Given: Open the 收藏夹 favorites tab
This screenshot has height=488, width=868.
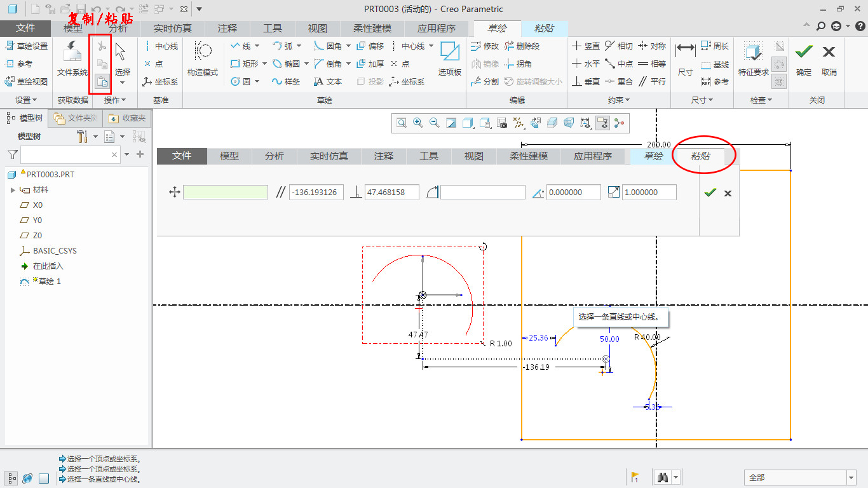Looking at the screenshot, I should click(127, 118).
